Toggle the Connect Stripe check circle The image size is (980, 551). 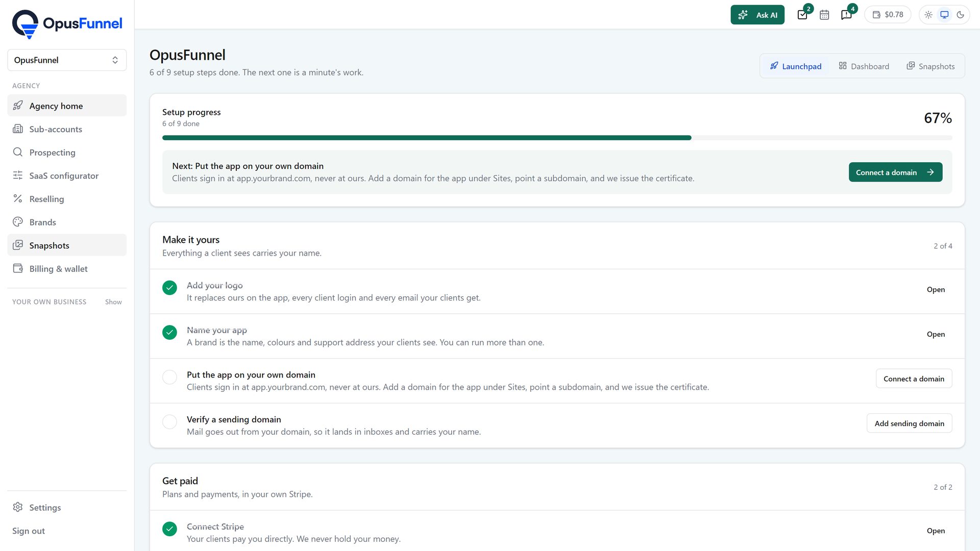pos(169,529)
